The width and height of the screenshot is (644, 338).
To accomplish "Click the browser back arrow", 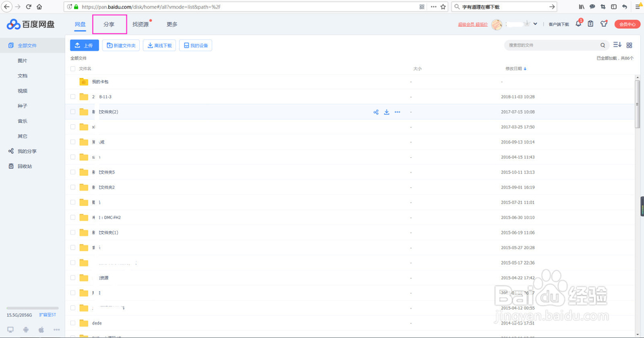I will tap(6, 6).
